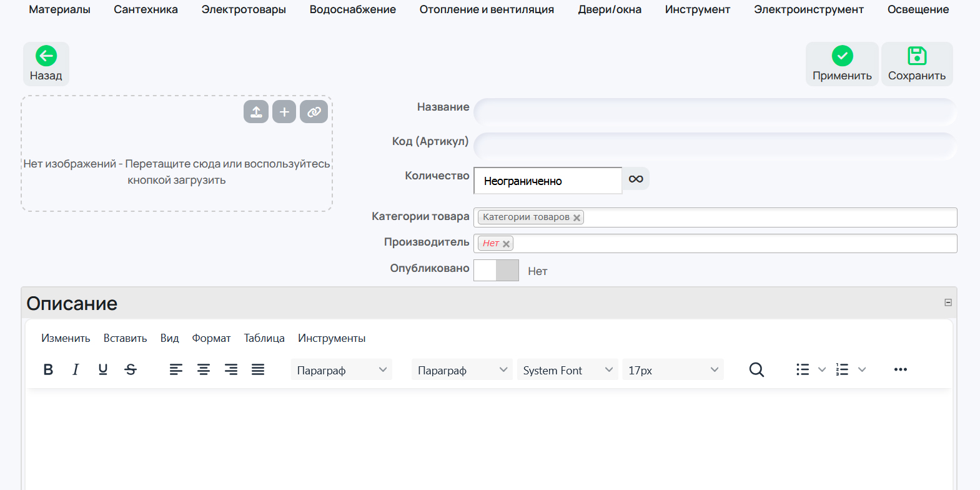Image resolution: width=980 pixels, height=490 pixels.
Task: Click the link icon in image area
Action: coord(314,112)
